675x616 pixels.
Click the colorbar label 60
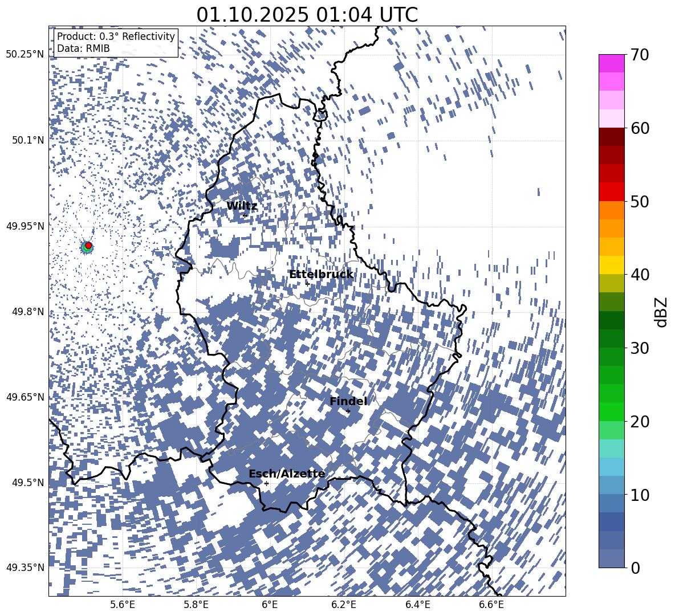(x=640, y=128)
